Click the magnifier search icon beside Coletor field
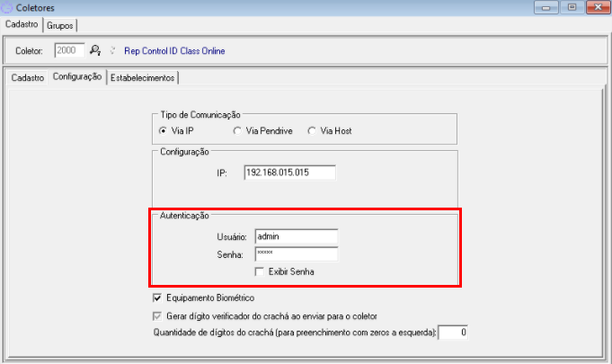612x364 pixels. 94,51
